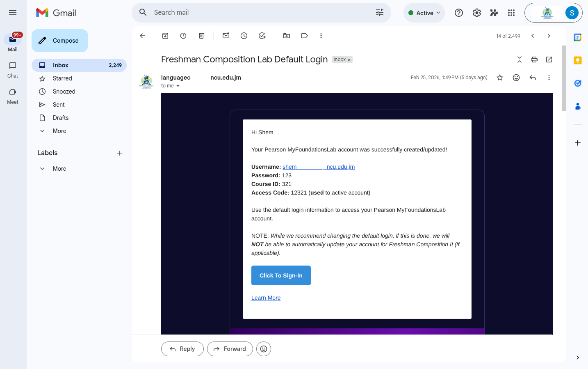588x369 pixels.
Task: Star the Freshman Composition Lab email
Action: tap(499, 77)
